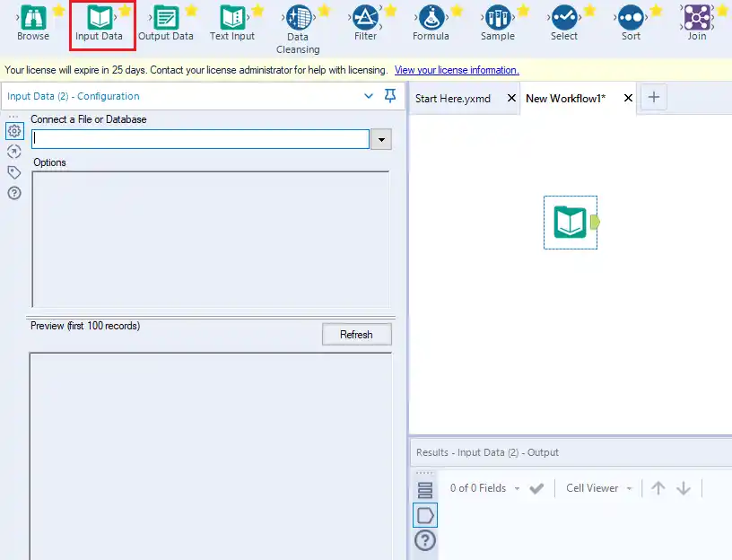Viewport: 732px width, 560px height.
Task: Add a new workflow tab with plus button
Action: (x=653, y=98)
